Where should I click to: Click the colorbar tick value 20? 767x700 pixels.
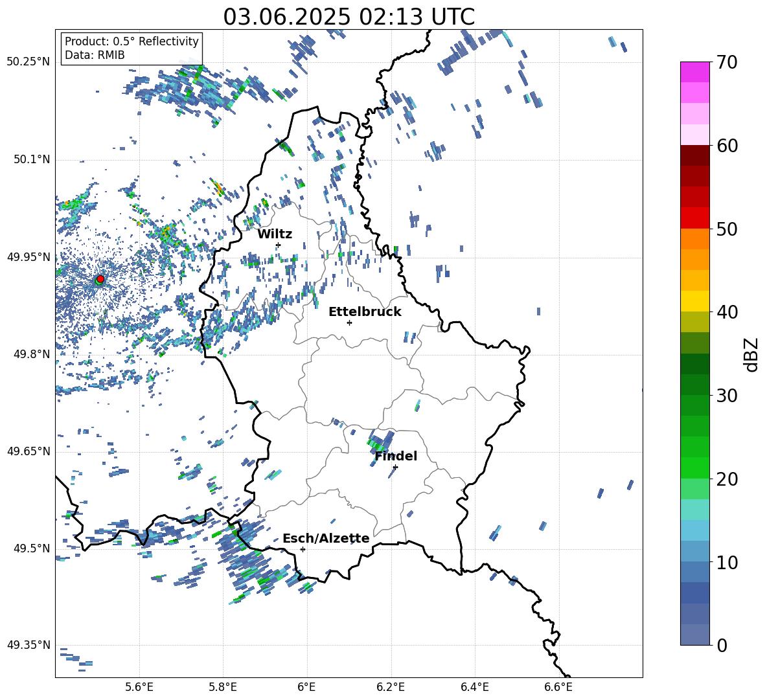(x=727, y=479)
